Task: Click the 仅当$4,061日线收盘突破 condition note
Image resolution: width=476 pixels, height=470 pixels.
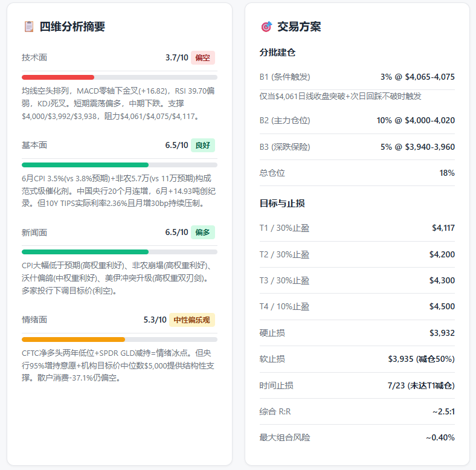Action: click(340, 96)
